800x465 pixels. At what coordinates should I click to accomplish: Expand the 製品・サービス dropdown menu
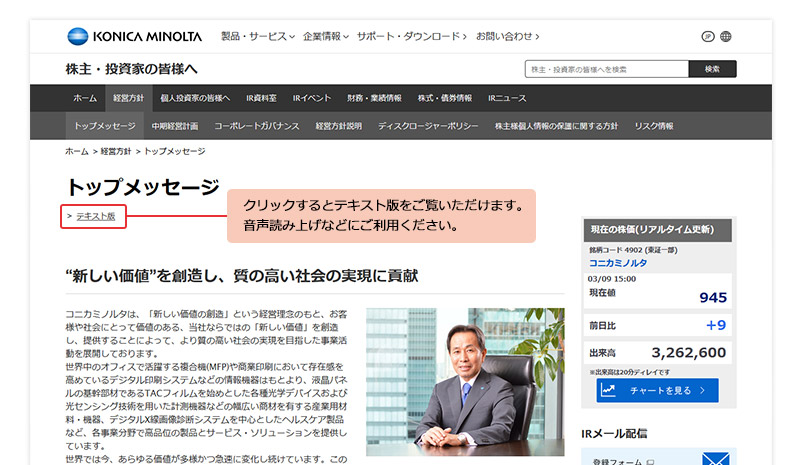257,37
